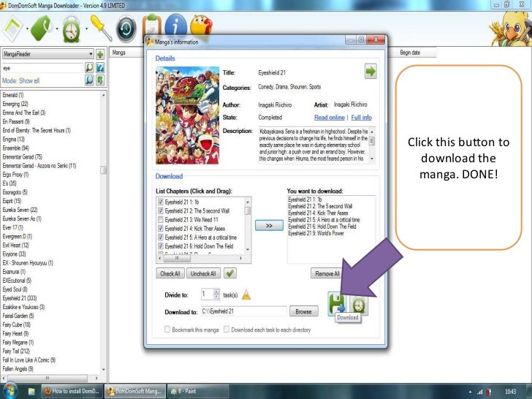
Task: Open the alarm clock scheduler icon
Action: click(72, 30)
